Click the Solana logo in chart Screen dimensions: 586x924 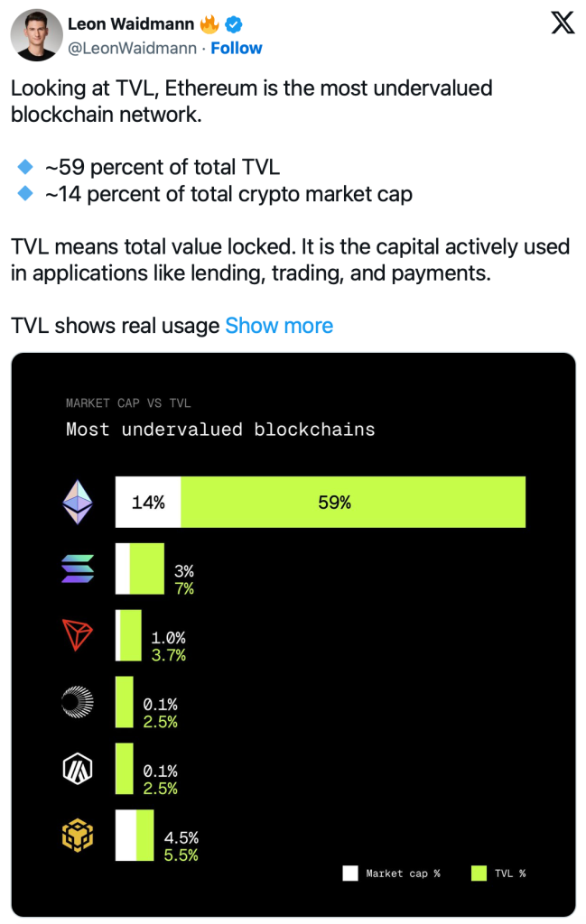tap(78, 568)
